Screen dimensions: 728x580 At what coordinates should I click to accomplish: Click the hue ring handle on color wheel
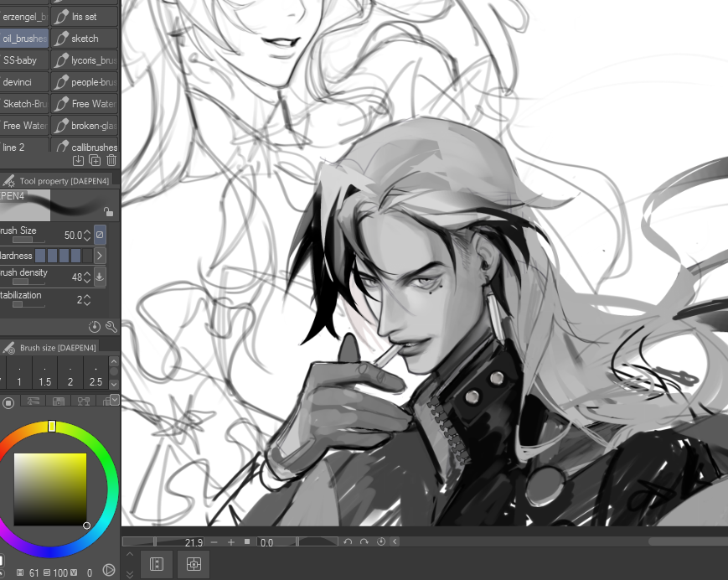[52, 426]
